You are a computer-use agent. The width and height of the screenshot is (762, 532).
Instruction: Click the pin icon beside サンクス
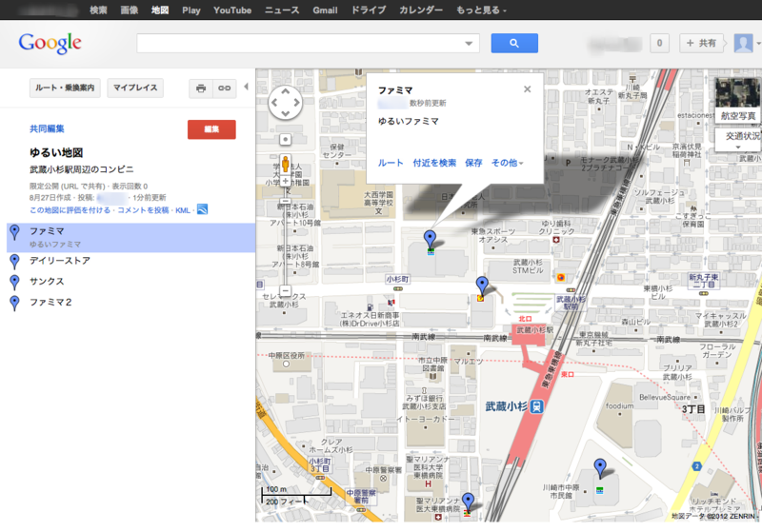(x=15, y=283)
